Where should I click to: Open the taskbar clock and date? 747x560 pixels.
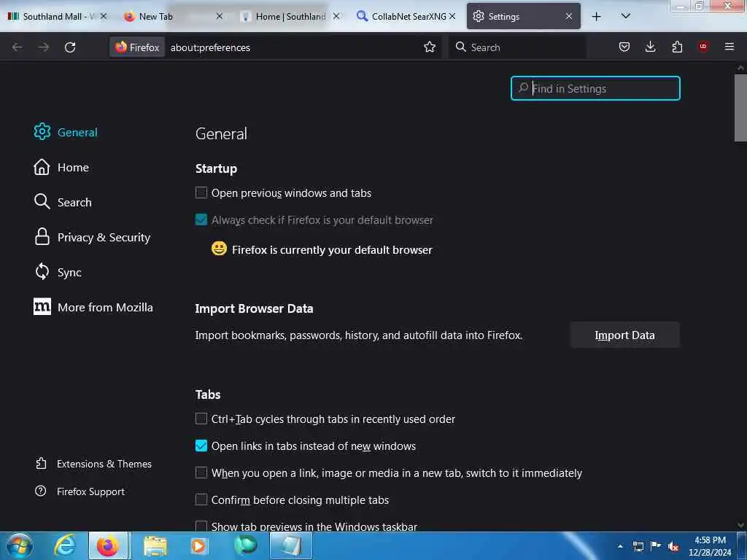pyautogui.click(x=710, y=546)
